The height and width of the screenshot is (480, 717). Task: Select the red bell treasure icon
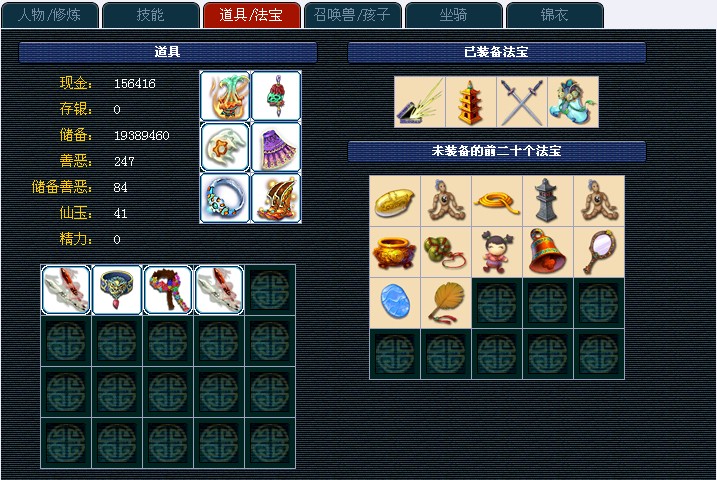[548, 252]
